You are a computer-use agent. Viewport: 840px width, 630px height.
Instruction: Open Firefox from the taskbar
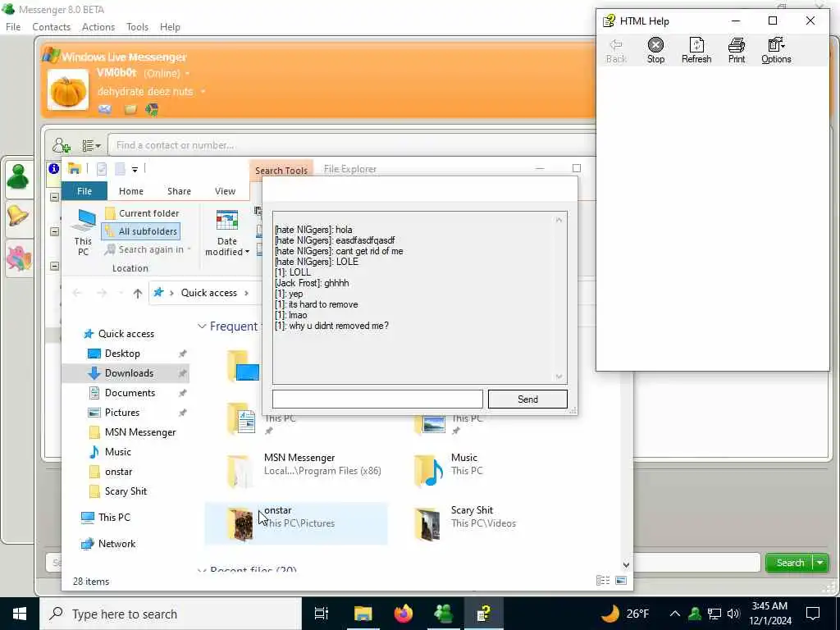pos(403,614)
